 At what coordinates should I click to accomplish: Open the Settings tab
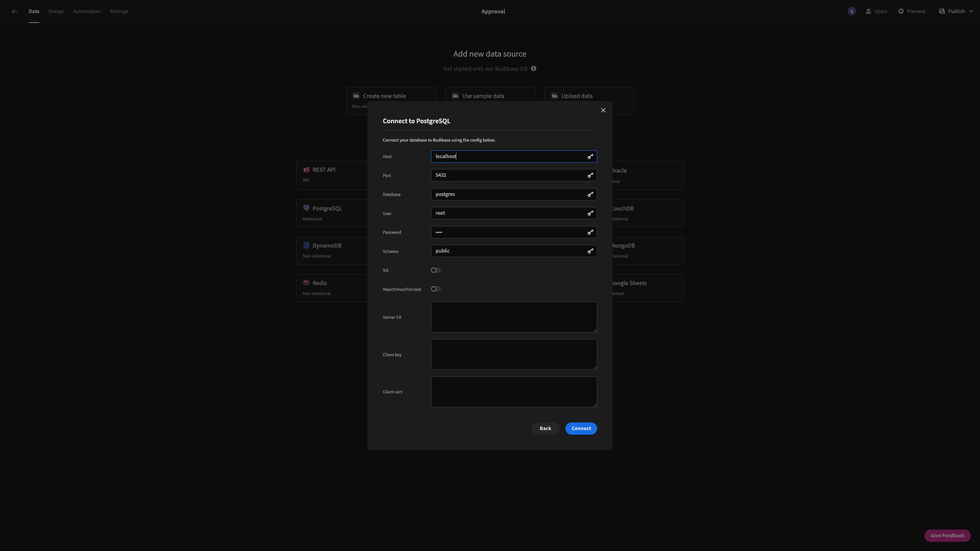[119, 11]
